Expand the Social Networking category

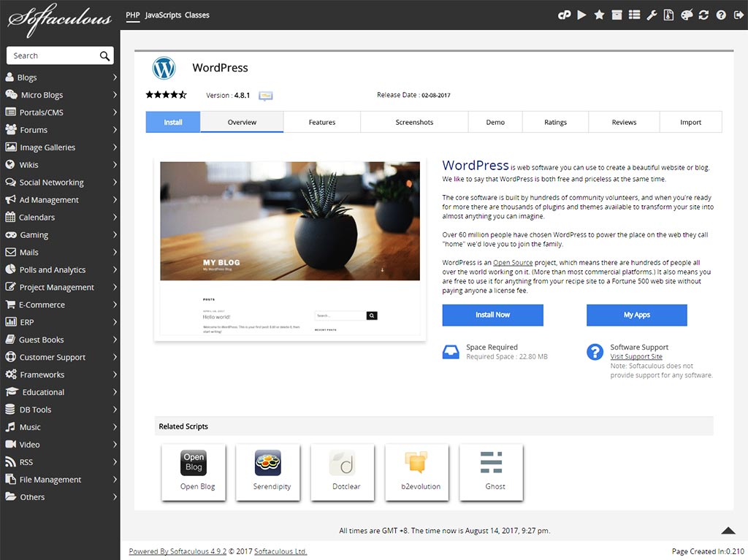click(x=60, y=183)
